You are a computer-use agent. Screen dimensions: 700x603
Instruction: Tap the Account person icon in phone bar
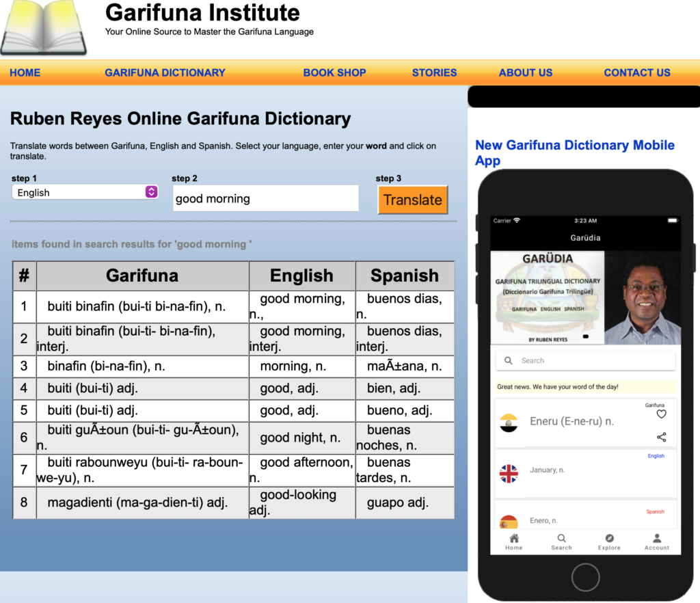[x=657, y=538]
